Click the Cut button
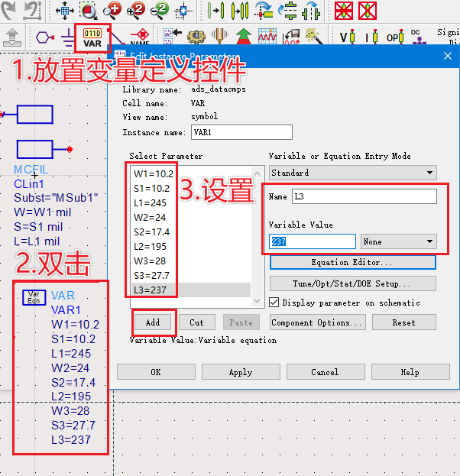The width and height of the screenshot is (460, 476). (x=196, y=322)
